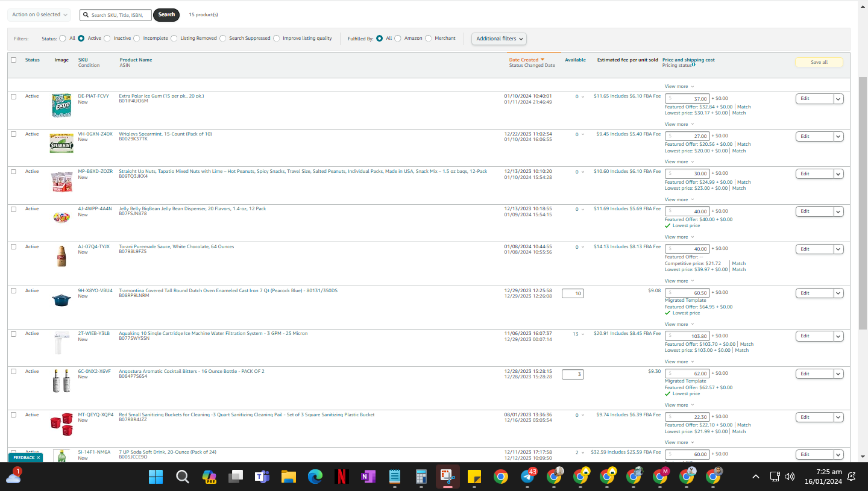The height and width of the screenshot is (491, 868).
Task: Open Copilot Preview from the taskbar
Action: click(209, 477)
